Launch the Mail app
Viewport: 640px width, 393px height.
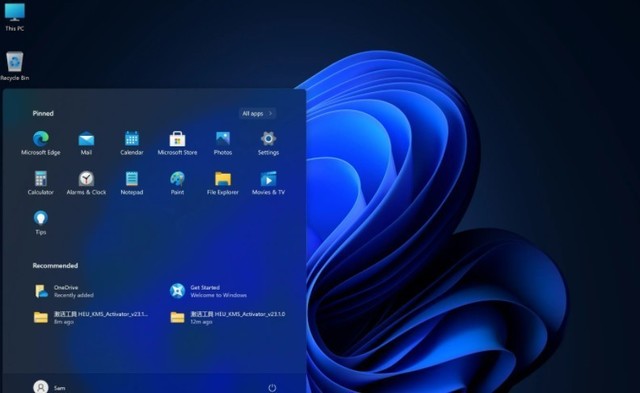(86, 143)
